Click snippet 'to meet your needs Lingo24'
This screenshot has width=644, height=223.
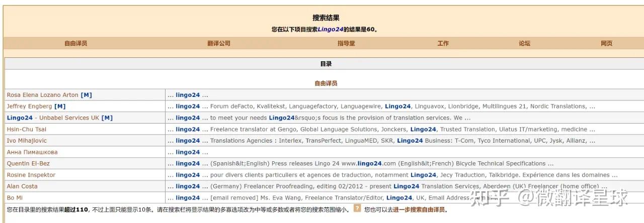point(319,118)
